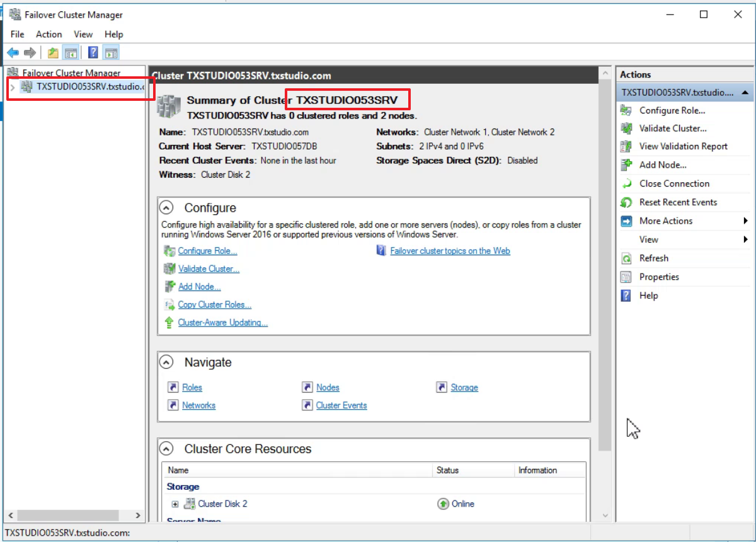
Task: Open the View menu
Action: coord(83,34)
